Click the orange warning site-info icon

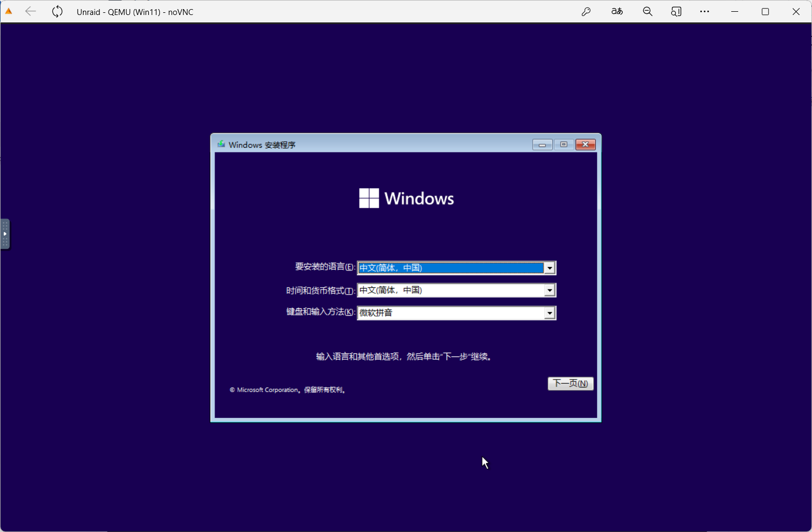point(9,11)
